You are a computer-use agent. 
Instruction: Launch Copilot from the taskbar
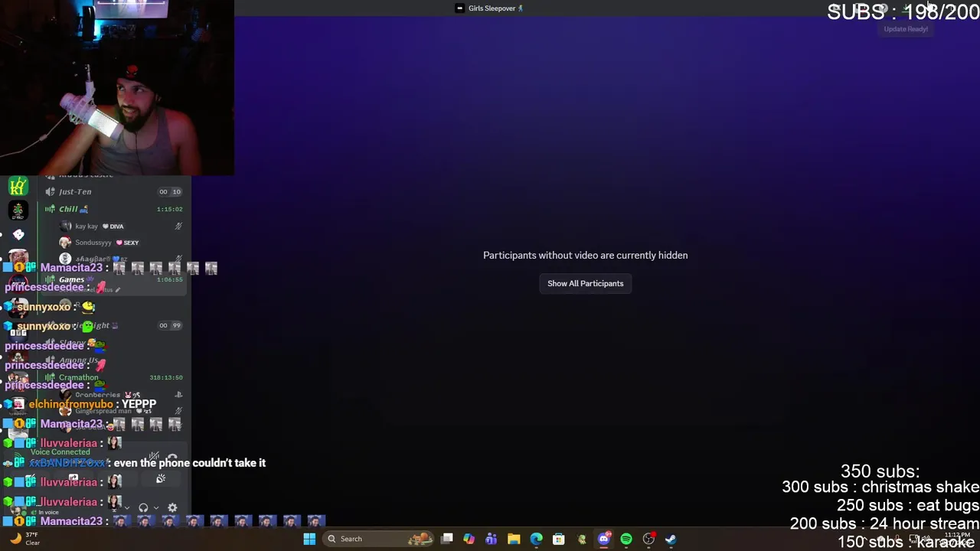pyautogui.click(x=469, y=539)
